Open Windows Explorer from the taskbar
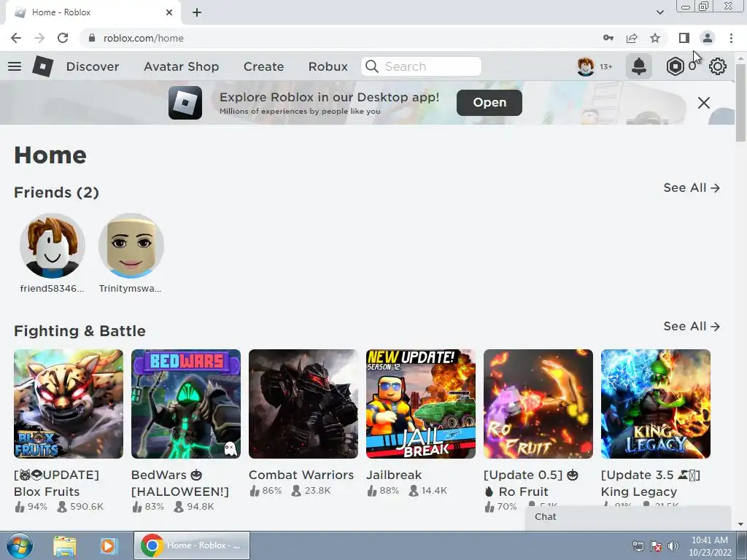 [65, 545]
